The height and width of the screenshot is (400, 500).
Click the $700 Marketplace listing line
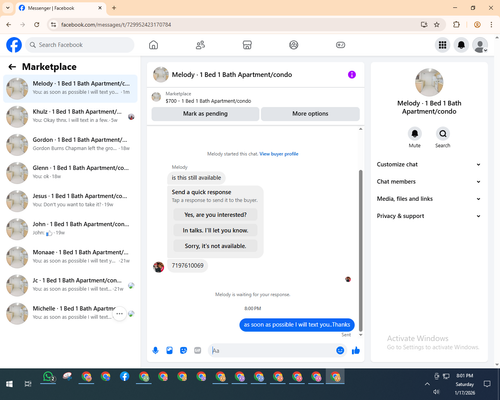208,101
